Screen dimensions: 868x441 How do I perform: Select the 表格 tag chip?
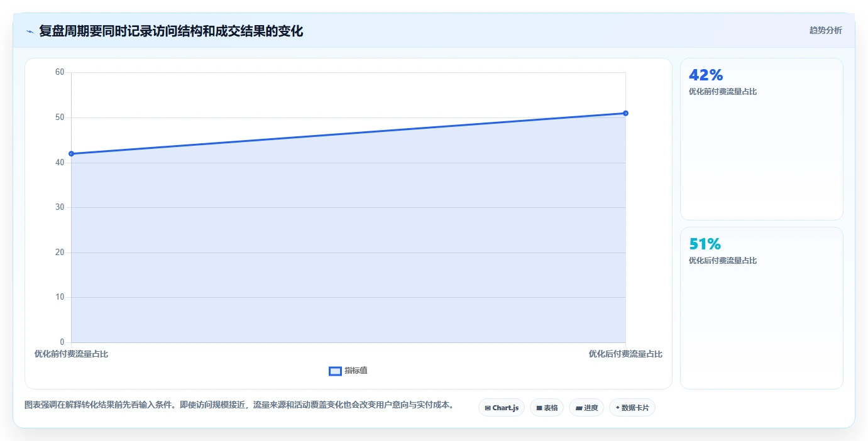547,408
